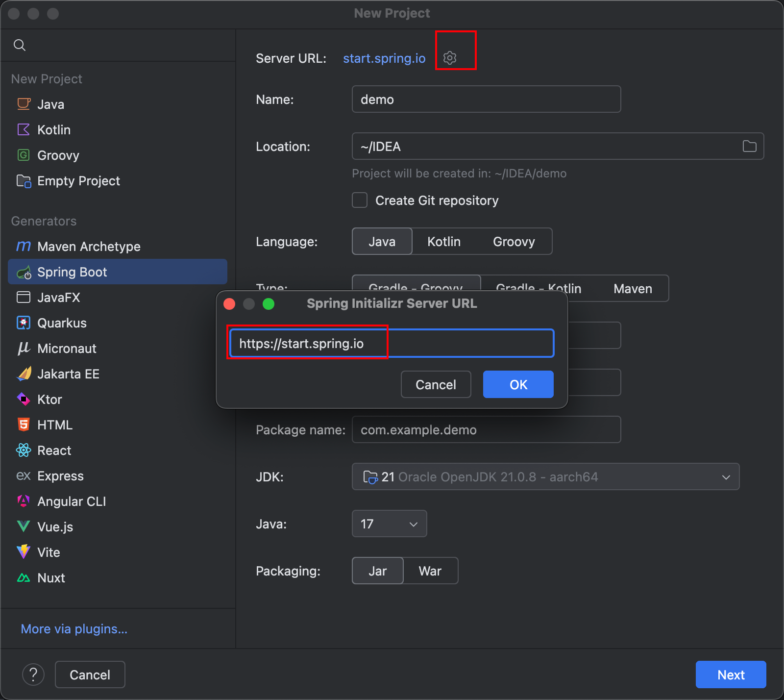
Task: Click the Jakarta EE sail icon
Action: point(24,374)
